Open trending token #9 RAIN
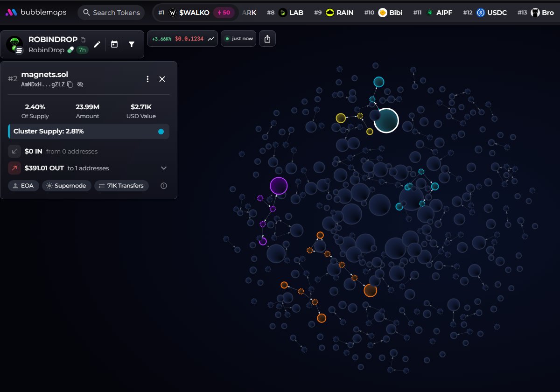The image size is (560, 392). pyautogui.click(x=333, y=13)
